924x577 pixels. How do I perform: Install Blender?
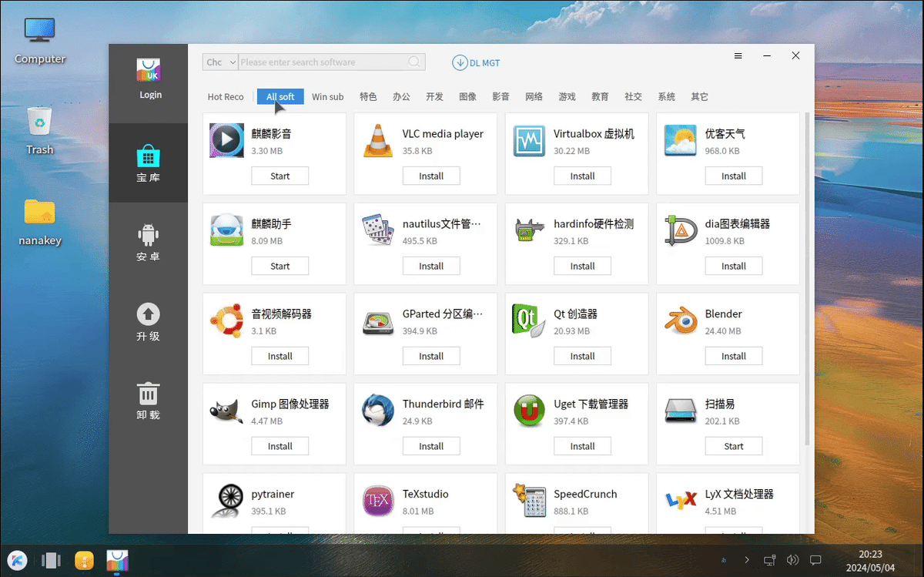point(734,356)
